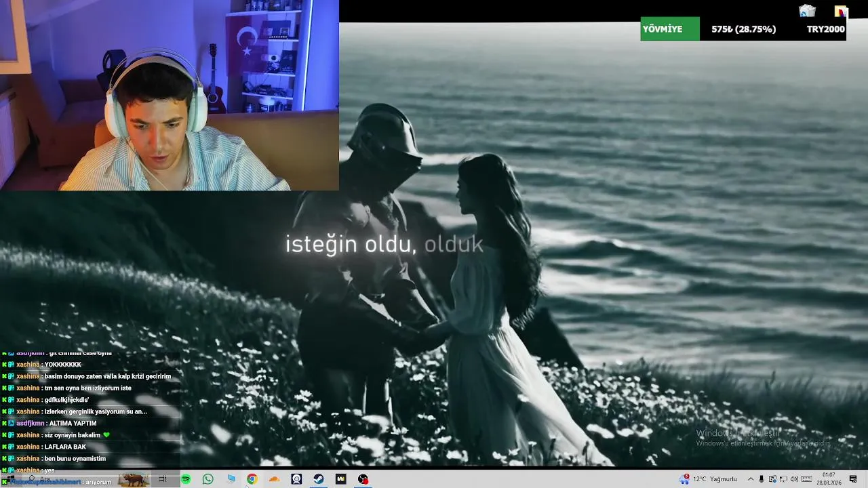Open the notification center icon

click(853, 479)
